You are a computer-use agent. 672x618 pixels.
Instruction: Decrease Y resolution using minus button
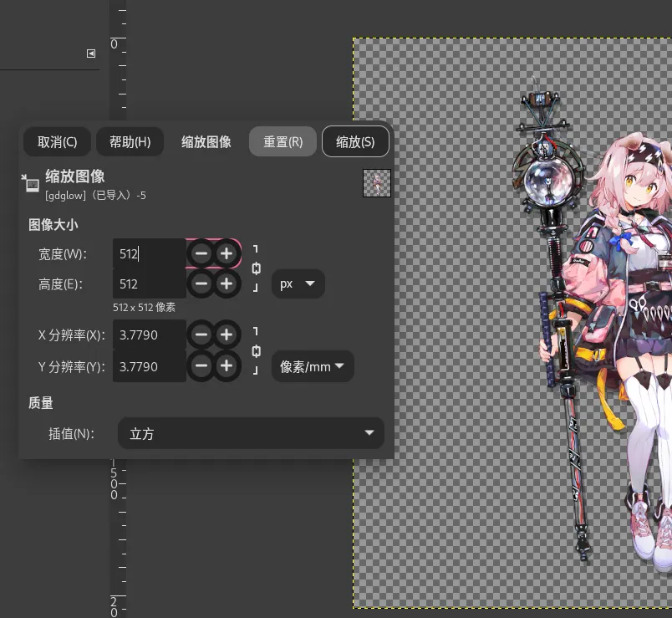tap(201, 366)
